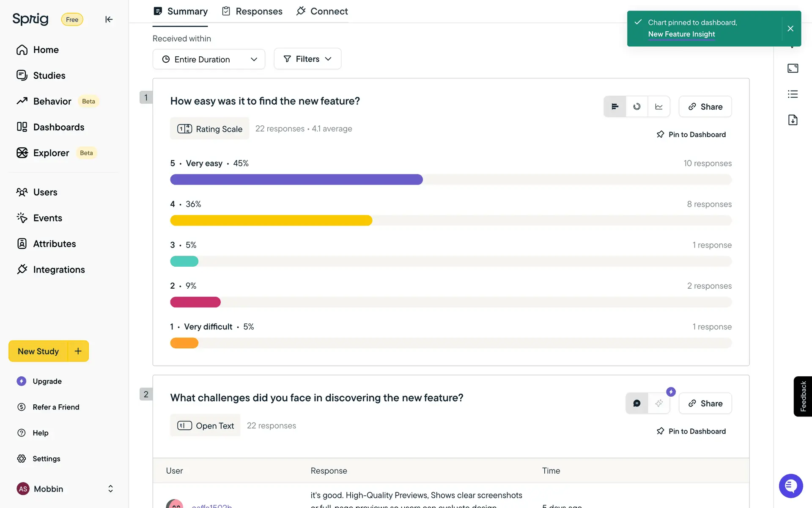Open Entire Duration dropdown
The image size is (812, 508).
208,59
